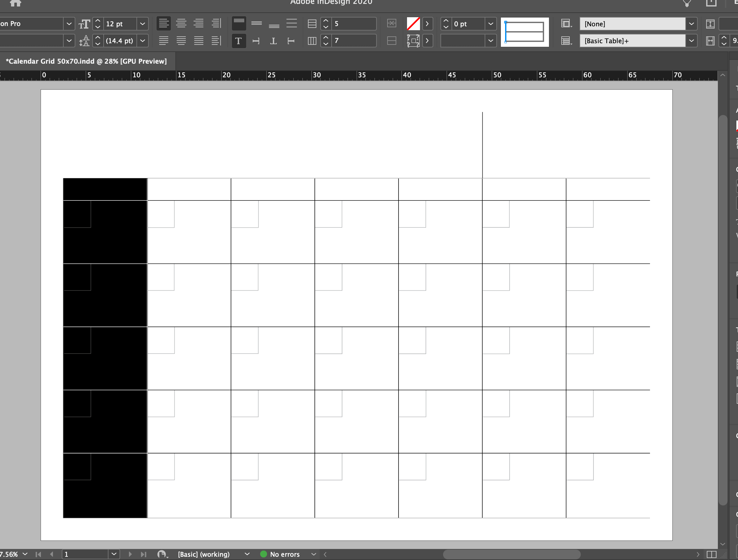Click the Merge cells icon
The height and width of the screenshot is (560, 738).
click(x=391, y=23)
